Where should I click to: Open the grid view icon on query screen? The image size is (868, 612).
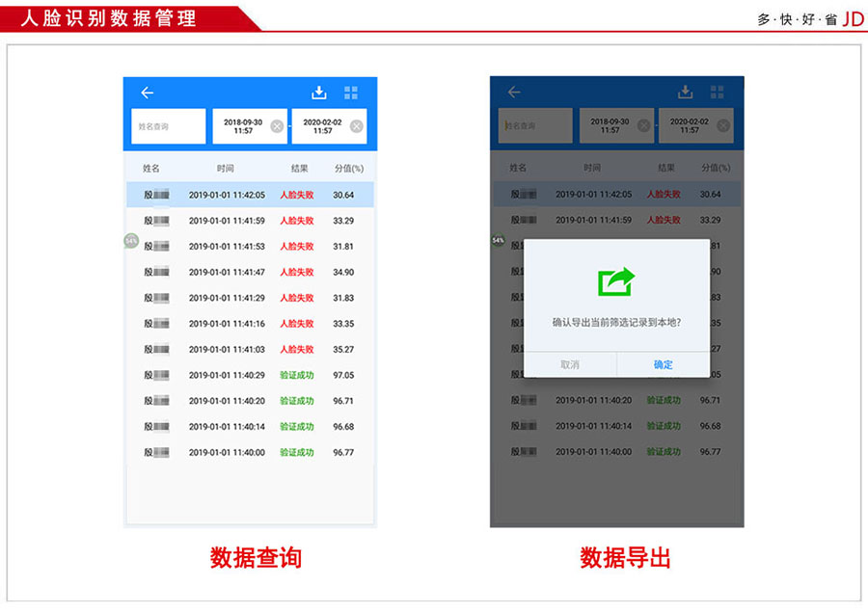[x=353, y=91]
